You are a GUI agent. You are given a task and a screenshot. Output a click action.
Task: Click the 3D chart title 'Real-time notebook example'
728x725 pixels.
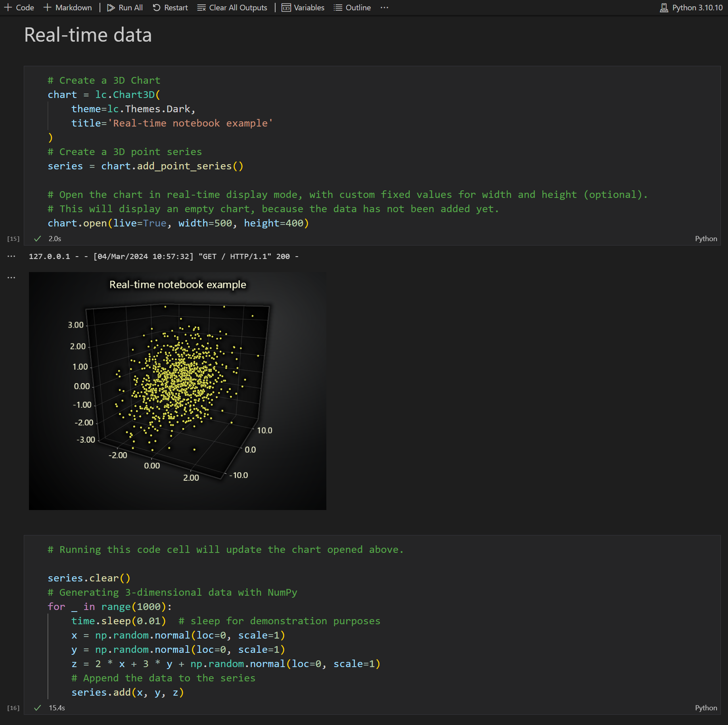(178, 285)
